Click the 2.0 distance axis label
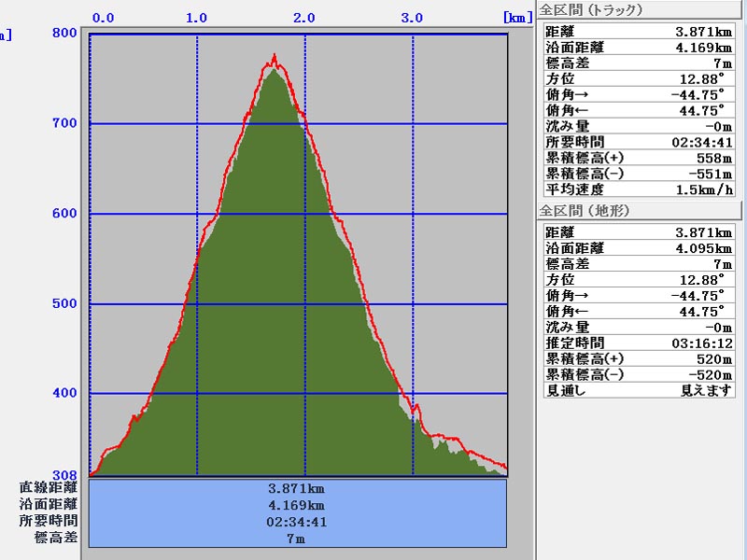This screenshot has height=560, width=747. (x=303, y=17)
